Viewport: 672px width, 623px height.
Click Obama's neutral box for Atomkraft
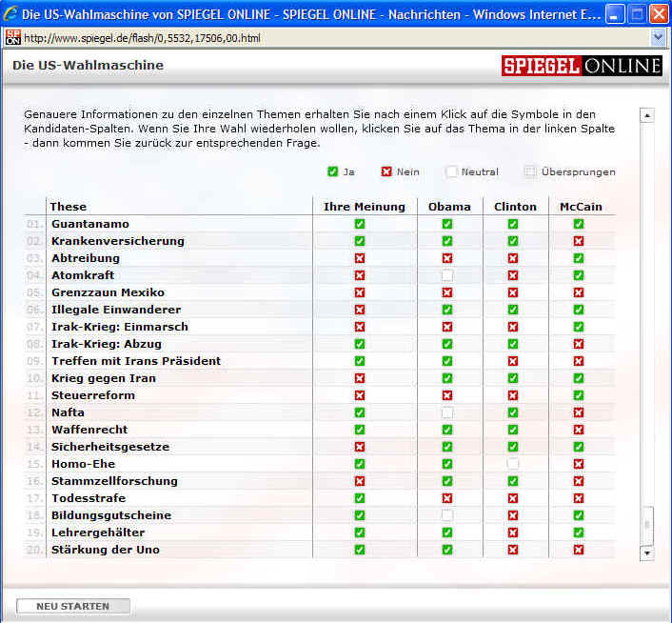tap(447, 275)
